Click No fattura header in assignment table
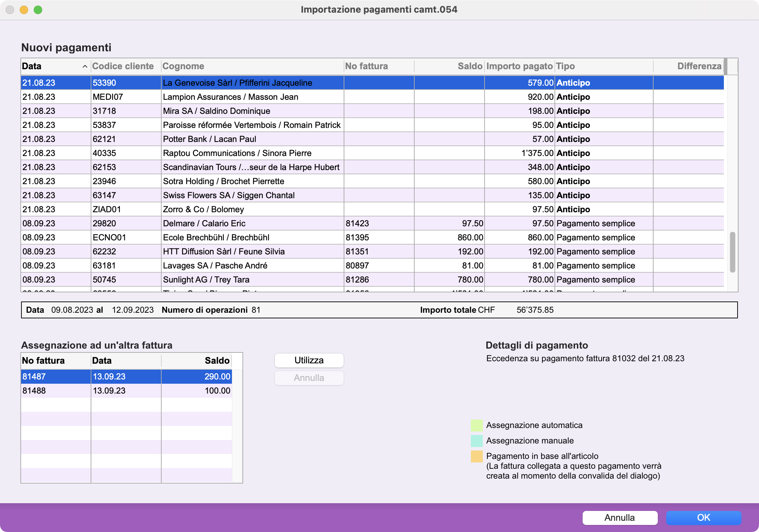Image resolution: width=759 pixels, height=532 pixels. (56, 361)
